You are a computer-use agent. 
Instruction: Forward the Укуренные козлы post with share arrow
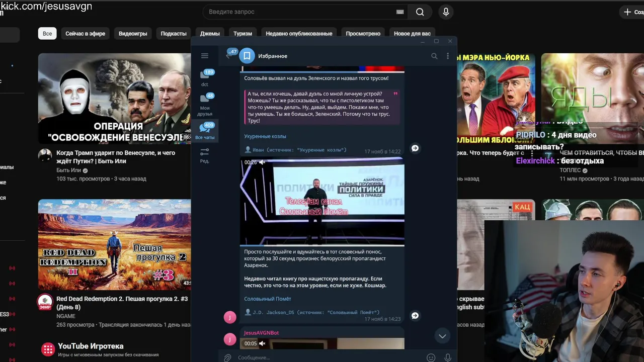coord(415,148)
